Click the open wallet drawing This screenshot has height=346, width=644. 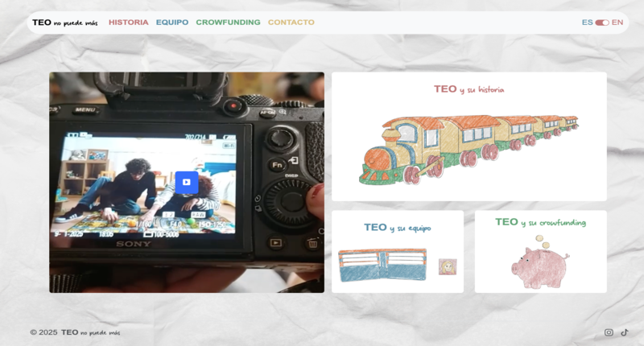(382, 265)
